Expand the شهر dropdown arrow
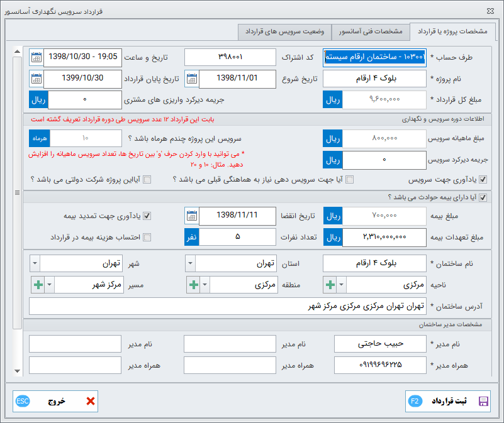This screenshot has height=423, width=504. [35, 263]
